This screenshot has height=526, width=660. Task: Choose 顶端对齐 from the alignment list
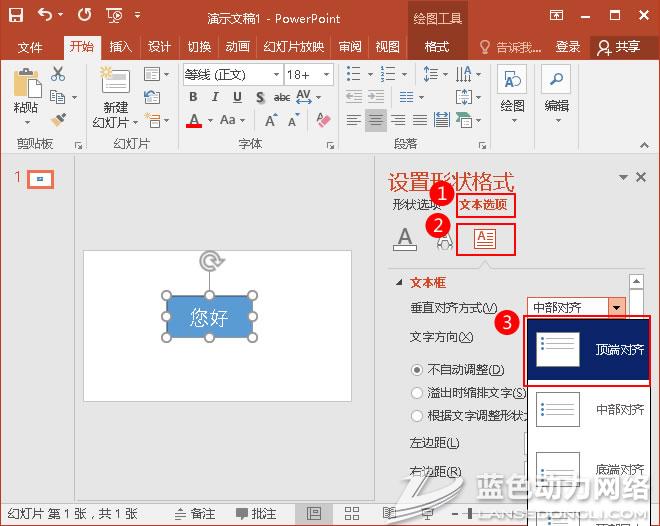(x=588, y=350)
